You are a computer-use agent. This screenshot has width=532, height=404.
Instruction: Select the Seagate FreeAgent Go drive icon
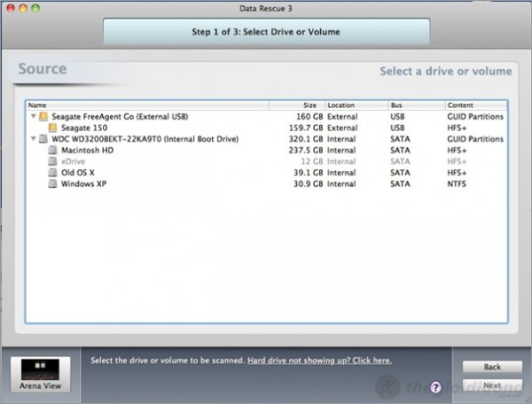pyautogui.click(x=43, y=116)
